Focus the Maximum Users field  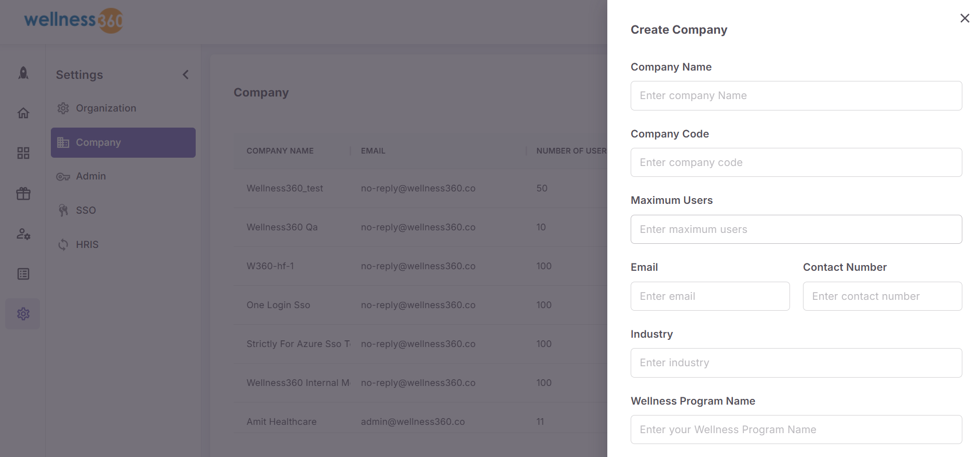pyautogui.click(x=796, y=229)
